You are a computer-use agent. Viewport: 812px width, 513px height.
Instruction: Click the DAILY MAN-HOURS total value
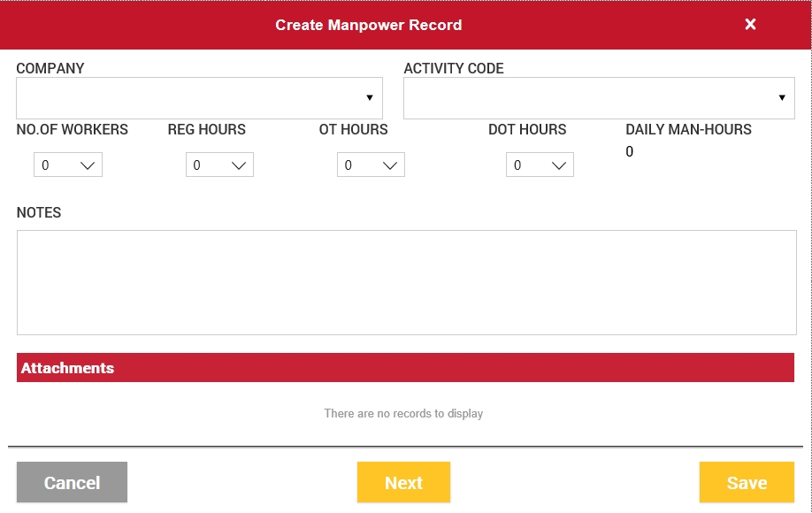coord(630,152)
